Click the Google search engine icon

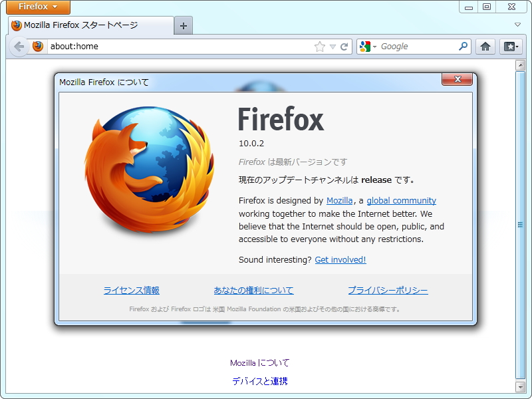click(364, 47)
